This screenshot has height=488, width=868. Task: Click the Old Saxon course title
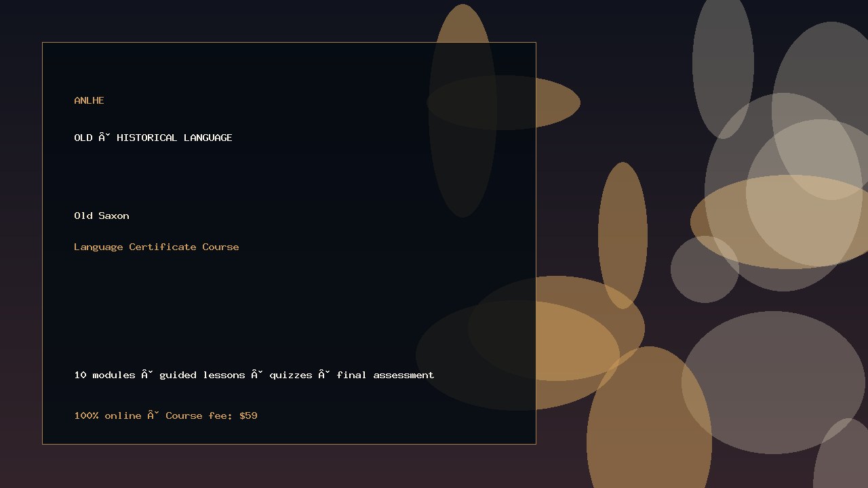click(102, 216)
